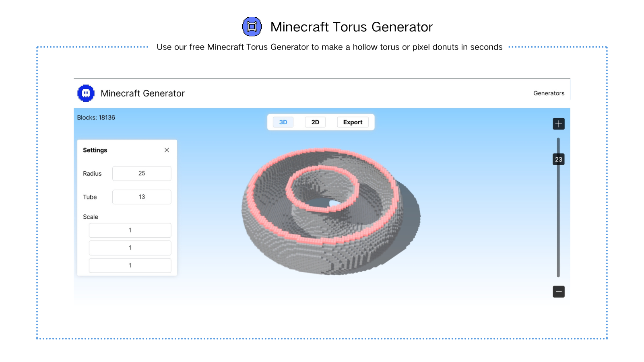Open the Export option
The width and height of the screenshot is (644, 362).
click(353, 122)
